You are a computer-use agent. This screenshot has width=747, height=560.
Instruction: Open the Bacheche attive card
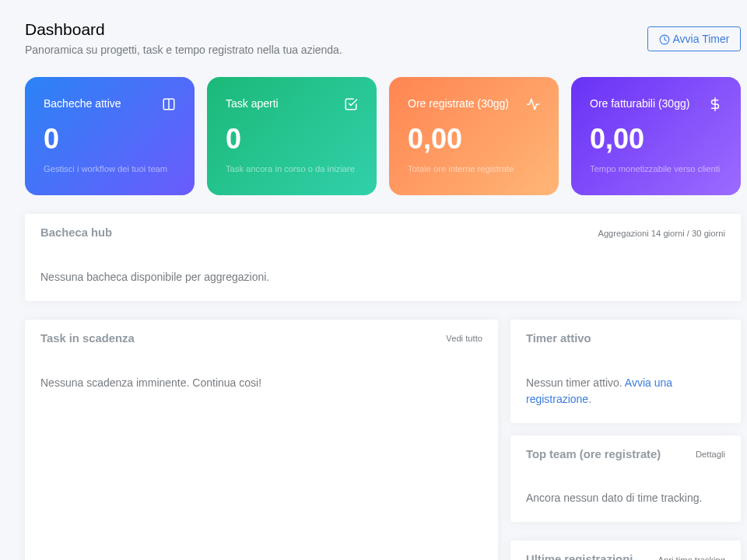point(110,136)
